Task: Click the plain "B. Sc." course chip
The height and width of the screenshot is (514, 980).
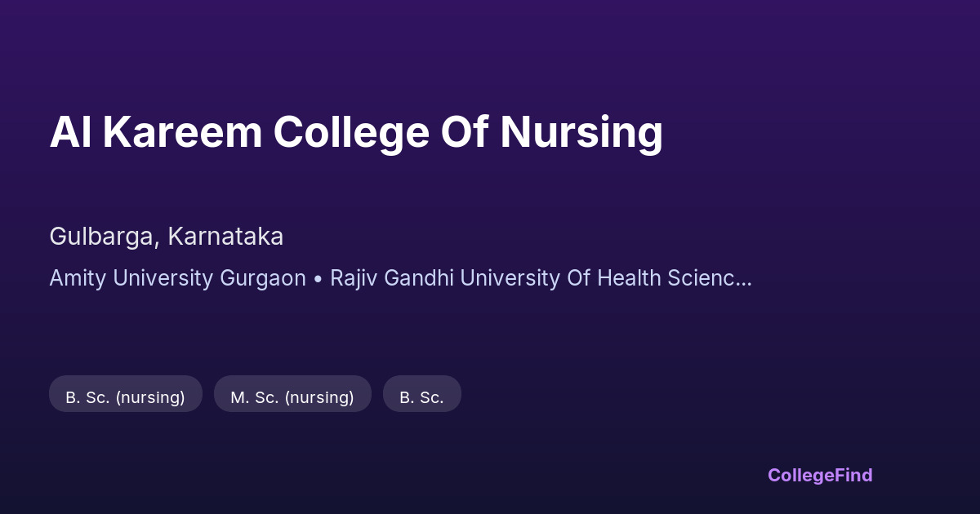Action: pos(421,397)
